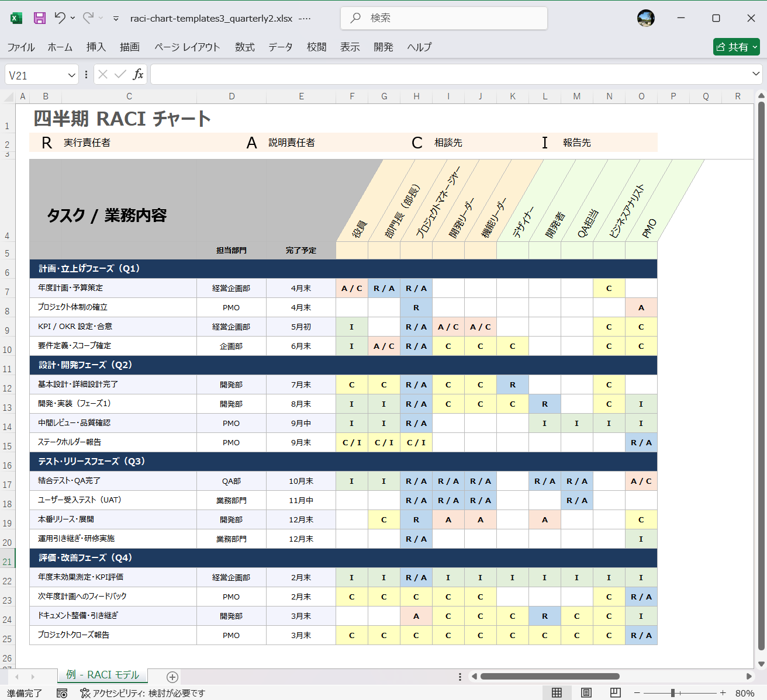The image size is (767, 700).
Task: Switch to the ホーム ribbon tab
Action: click(x=60, y=47)
